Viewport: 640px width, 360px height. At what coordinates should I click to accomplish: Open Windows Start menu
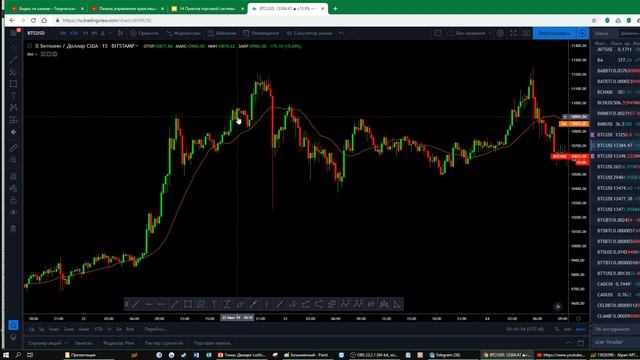[6, 355]
